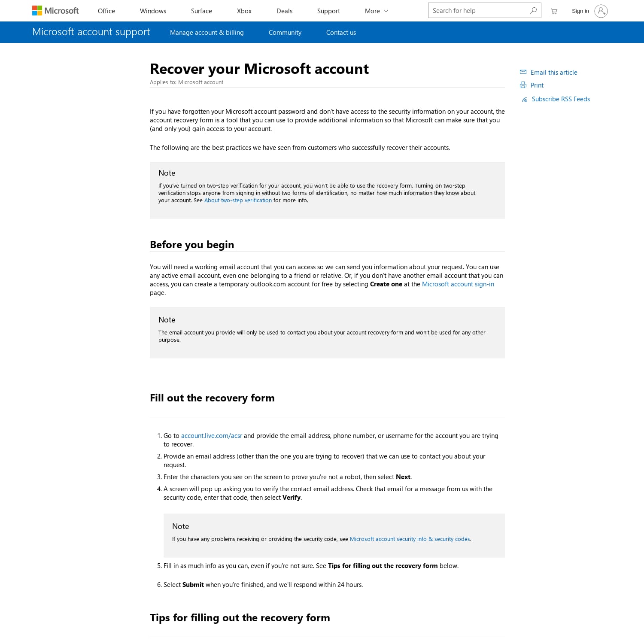Click the Applies to: Microsoft account text

click(x=186, y=82)
